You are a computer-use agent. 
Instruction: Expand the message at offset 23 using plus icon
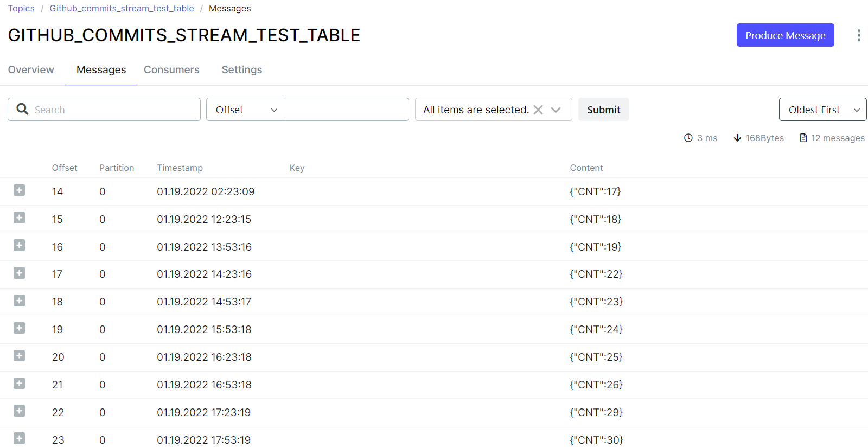coord(19,438)
